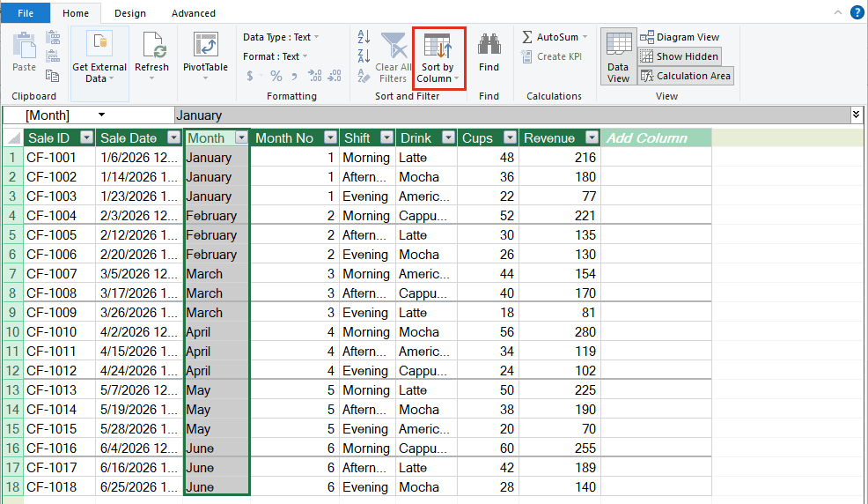This screenshot has width=868, height=504.
Task: Click Clear All Filters
Action: tap(394, 57)
